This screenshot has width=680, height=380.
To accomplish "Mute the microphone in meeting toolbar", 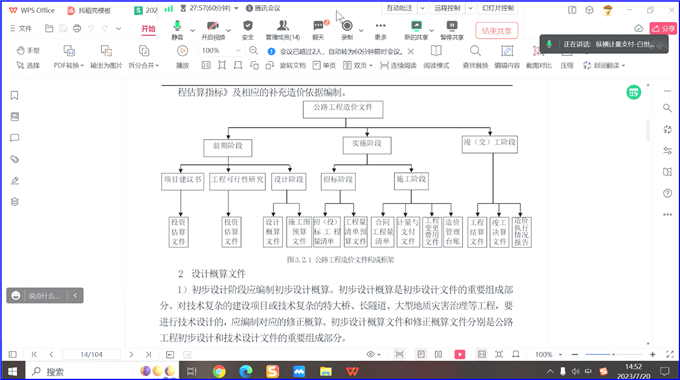I will point(177,30).
